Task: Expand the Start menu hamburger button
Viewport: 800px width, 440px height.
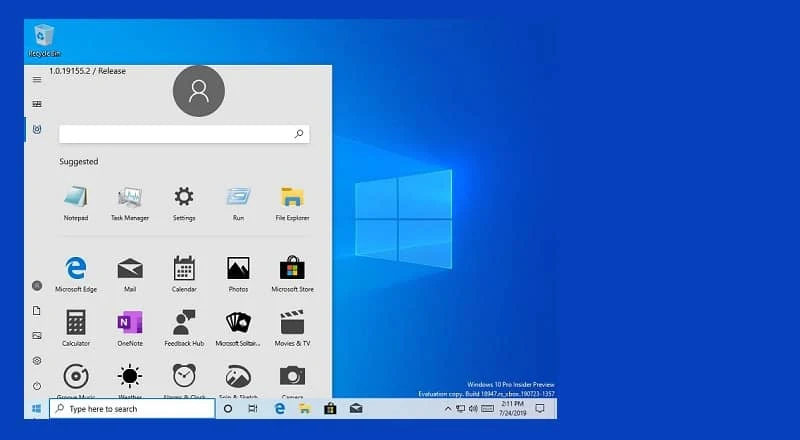Action: coord(37,80)
